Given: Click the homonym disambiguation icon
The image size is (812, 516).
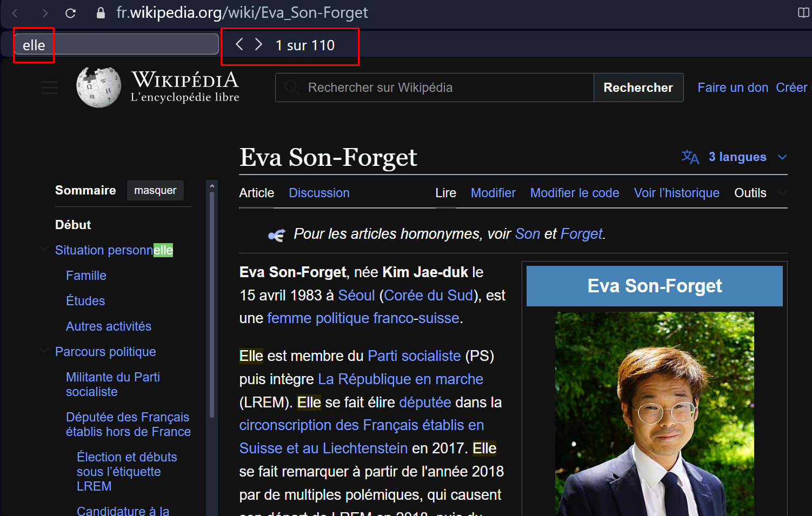Looking at the screenshot, I should point(277,235).
